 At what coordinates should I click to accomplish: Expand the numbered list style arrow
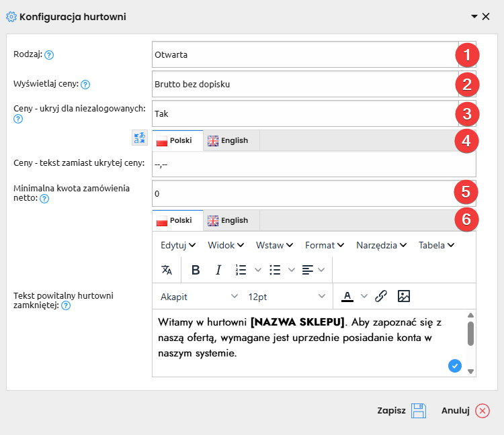point(257,270)
